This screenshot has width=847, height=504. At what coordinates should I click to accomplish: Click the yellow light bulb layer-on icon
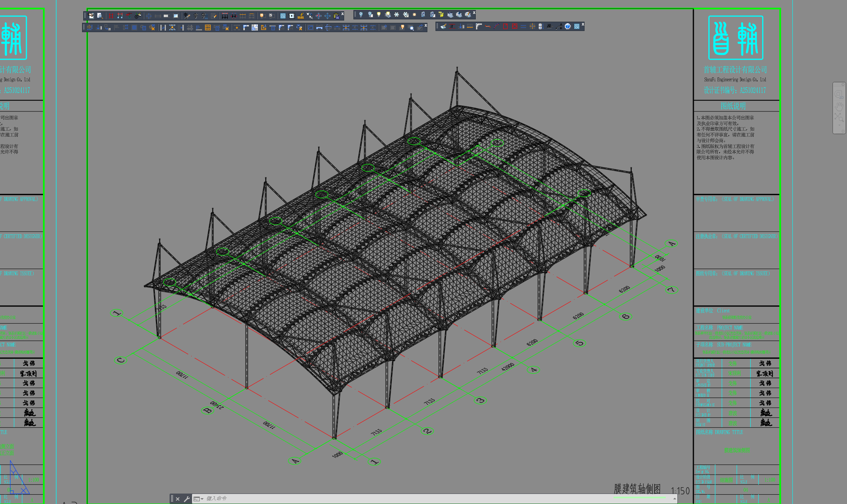(379, 14)
